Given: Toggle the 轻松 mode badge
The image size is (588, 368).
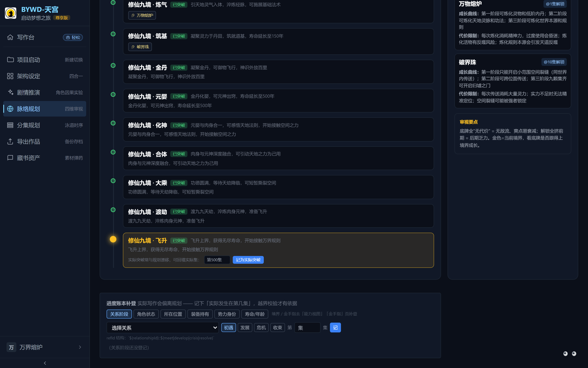Looking at the screenshot, I should pos(73,37).
